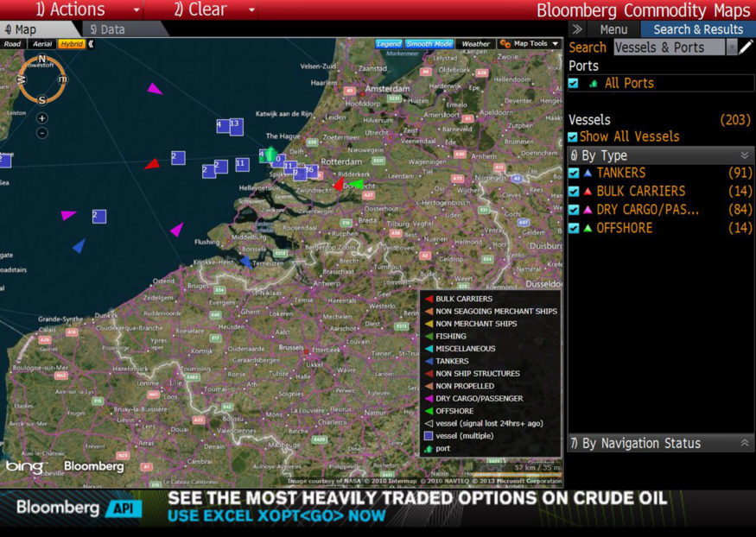Viewport: 756px width, 537px height.
Task: Click the Amsterdam city label on the map
Action: [387, 89]
